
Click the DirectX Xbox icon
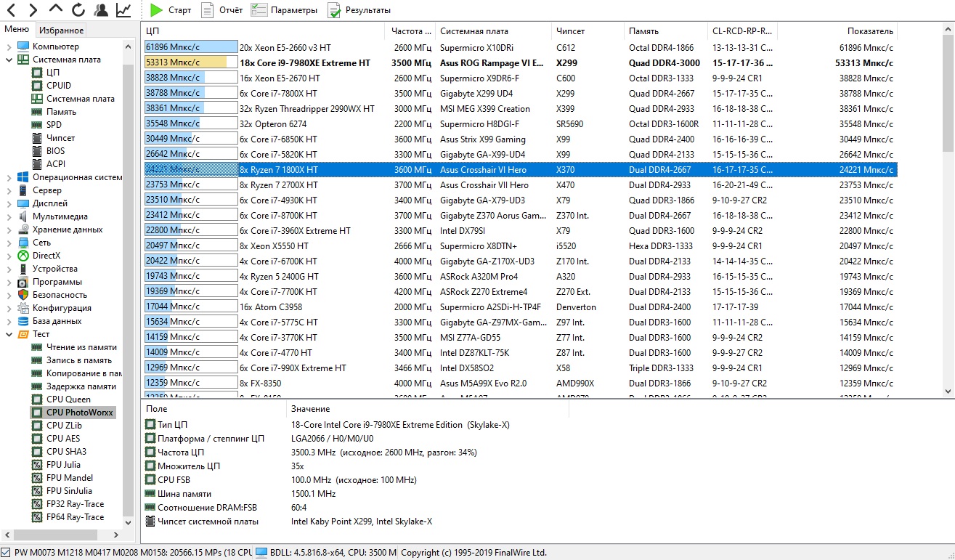[x=23, y=256]
